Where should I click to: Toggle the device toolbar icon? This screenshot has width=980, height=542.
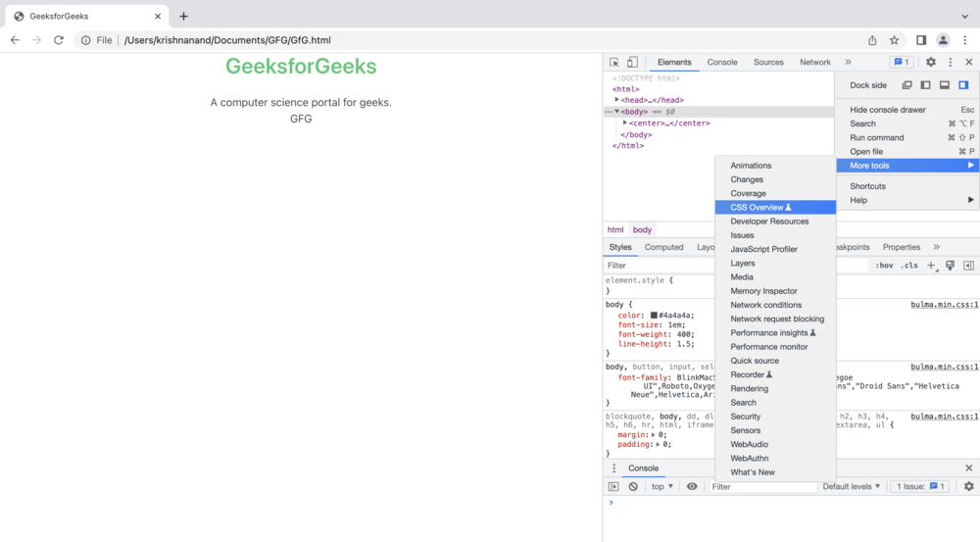pyautogui.click(x=632, y=62)
